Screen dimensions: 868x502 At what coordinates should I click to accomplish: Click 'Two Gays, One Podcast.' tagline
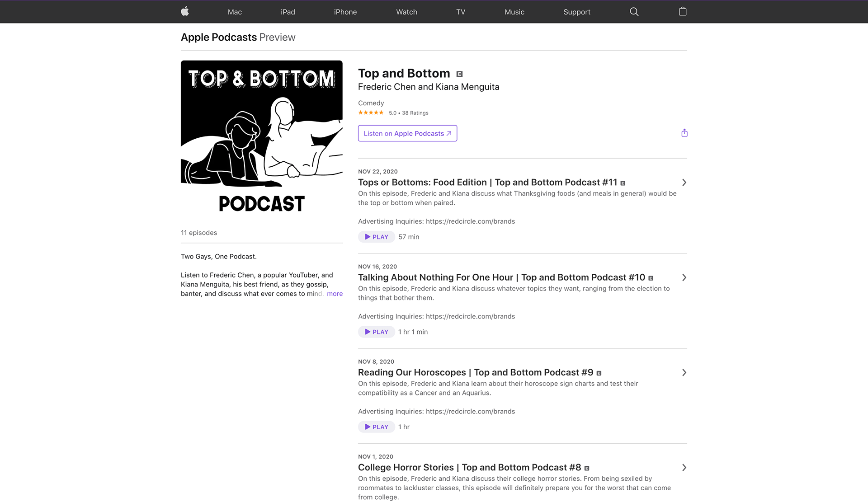click(219, 256)
